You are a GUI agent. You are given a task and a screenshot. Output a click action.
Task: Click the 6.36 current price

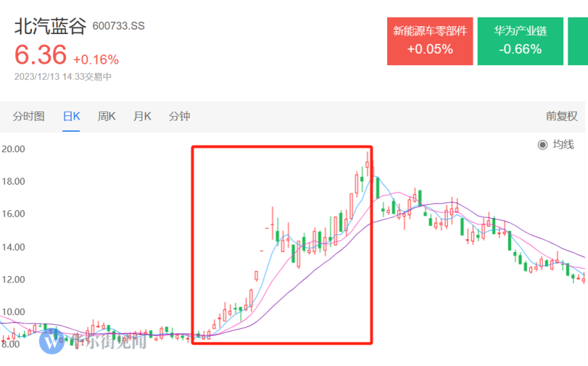(40, 55)
